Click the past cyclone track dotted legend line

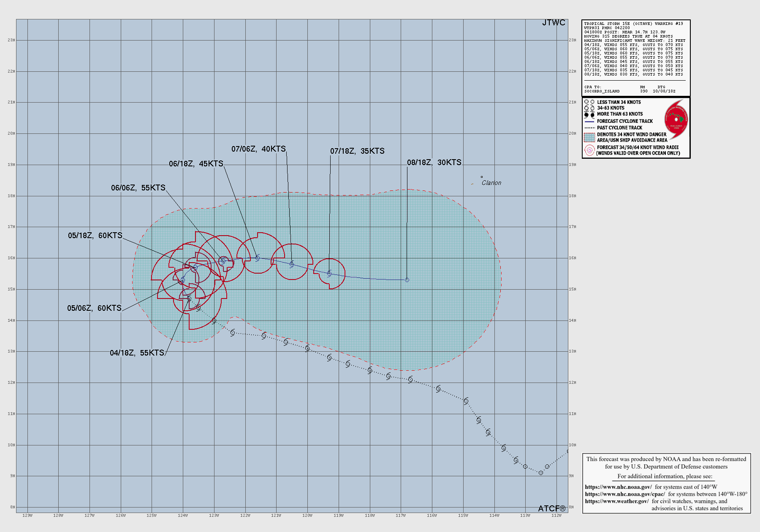click(589, 128)
